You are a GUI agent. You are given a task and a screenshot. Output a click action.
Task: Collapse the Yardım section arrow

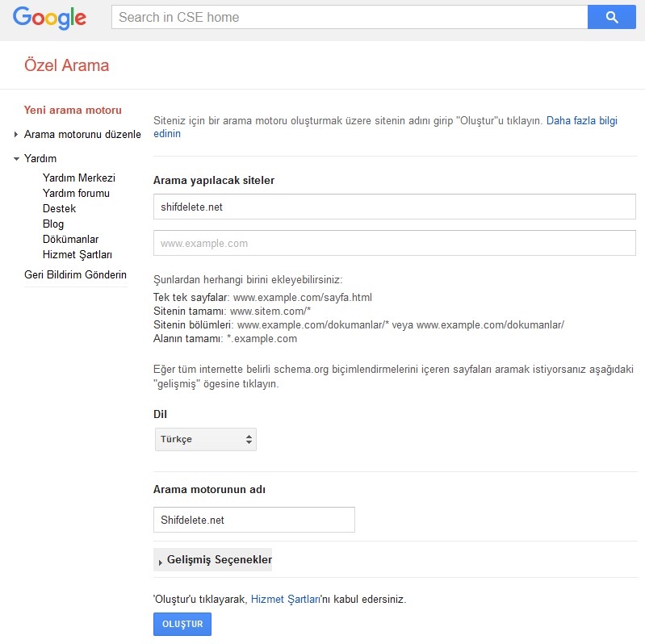tap(16, 158)
